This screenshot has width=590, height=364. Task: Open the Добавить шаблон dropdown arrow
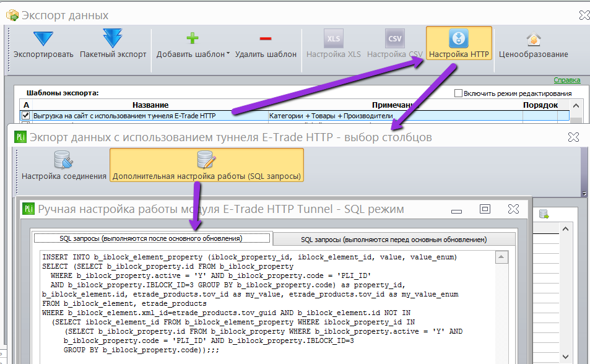(x=228, y=54)
